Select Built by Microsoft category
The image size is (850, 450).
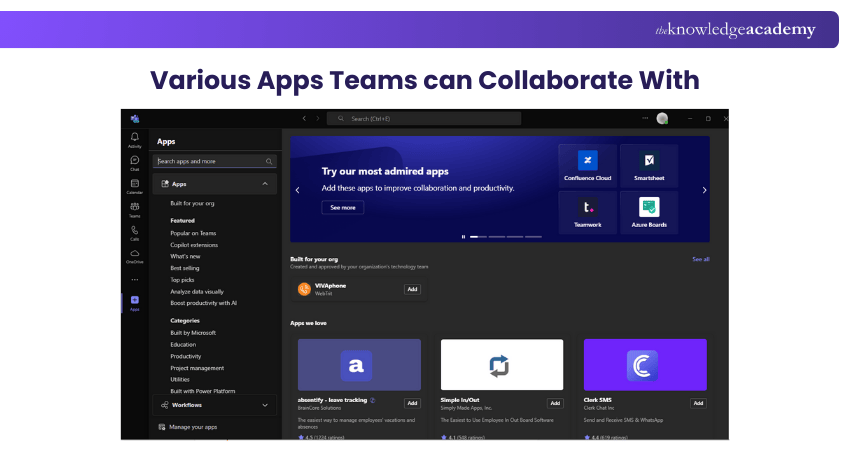pyautogui.click(x=193, y=333)
